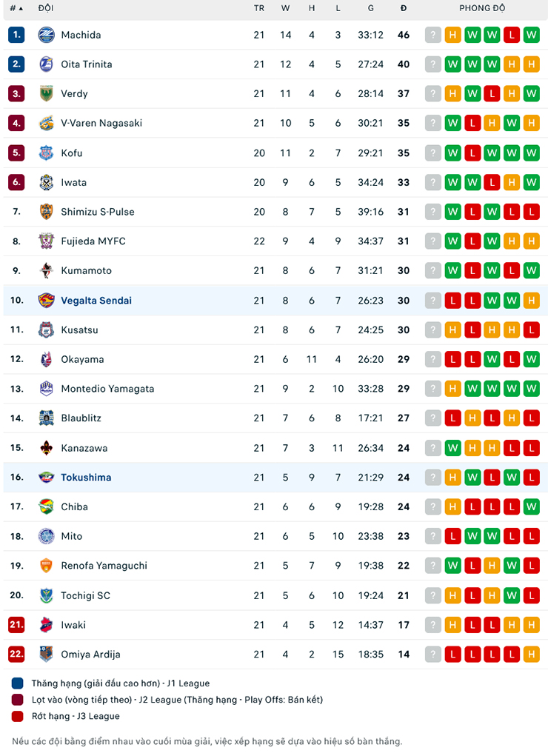Viewport: 548px width, 756px height.
Task: Click rank 21 badge next to Iwaki
Action: [x=16, y=625]
